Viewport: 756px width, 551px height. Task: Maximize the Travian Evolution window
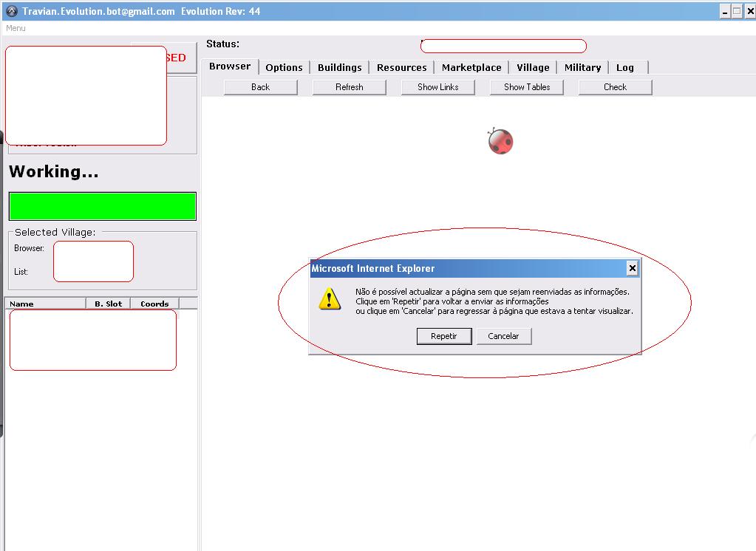click(x=738, y=12)
